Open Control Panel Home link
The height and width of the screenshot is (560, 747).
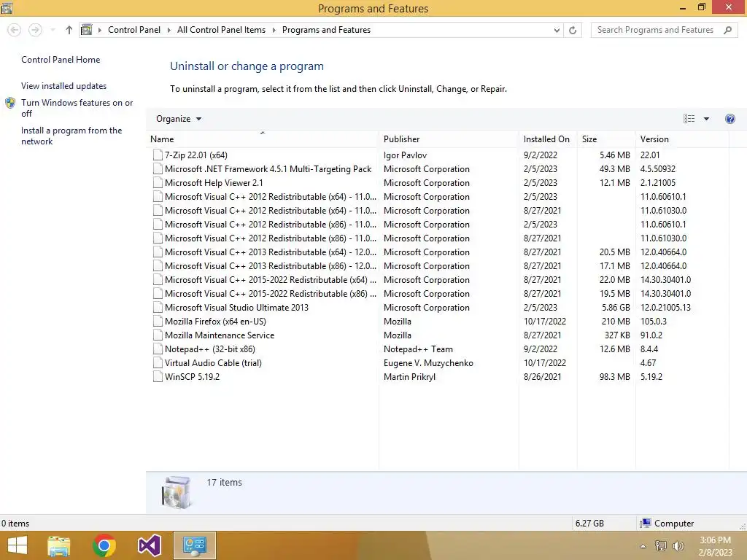[61, 60]
